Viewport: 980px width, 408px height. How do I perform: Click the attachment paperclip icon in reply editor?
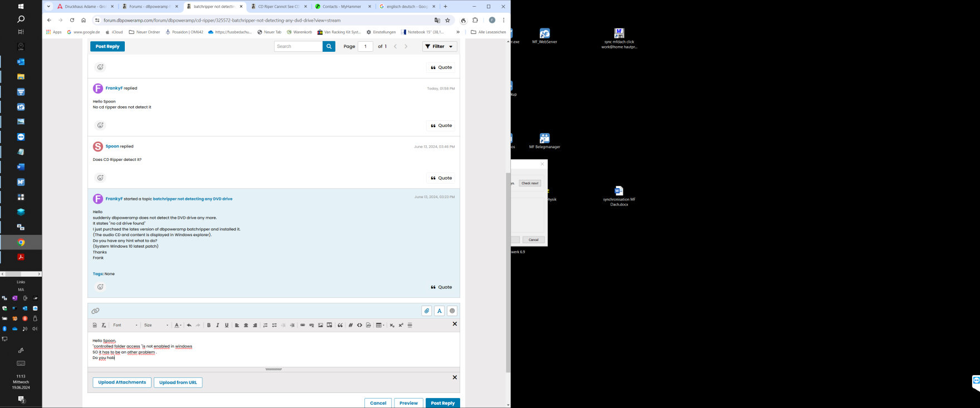tap(427, 311)
